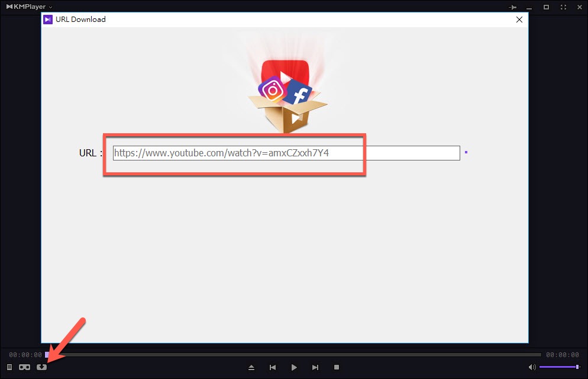Adjust the volume slider
Image resolution: width=588 pixels, height=379 pixels.
pyautogui.click(x=560, y=367)
